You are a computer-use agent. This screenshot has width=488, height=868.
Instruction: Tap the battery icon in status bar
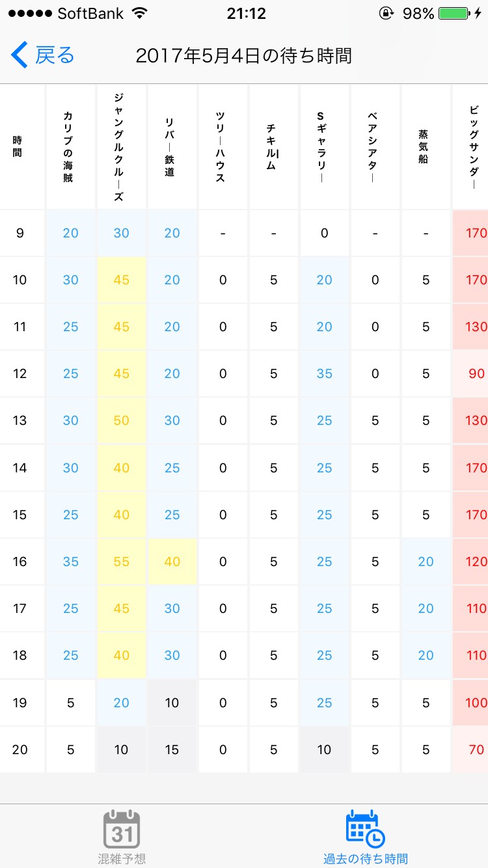pyautogui.click(x=454, y=13)
